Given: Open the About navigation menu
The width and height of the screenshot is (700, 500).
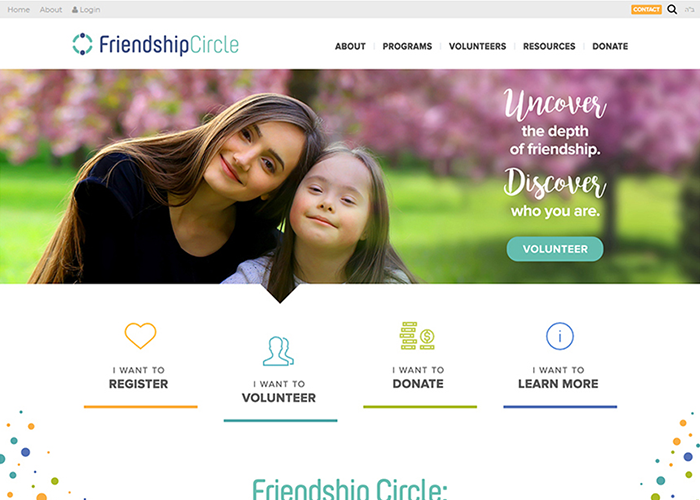Looking at the screenshot, I should pyautogui.click(x=350, y=46).
